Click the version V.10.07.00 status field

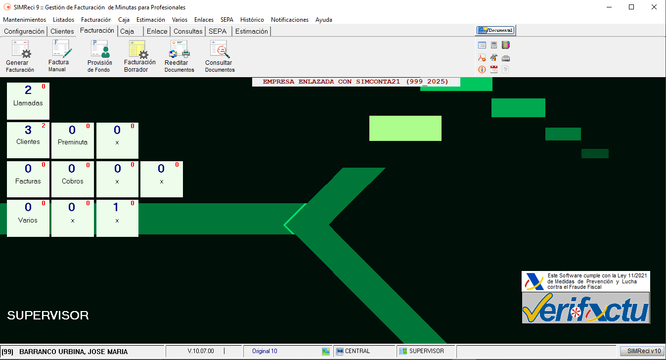tap(200, 351)
